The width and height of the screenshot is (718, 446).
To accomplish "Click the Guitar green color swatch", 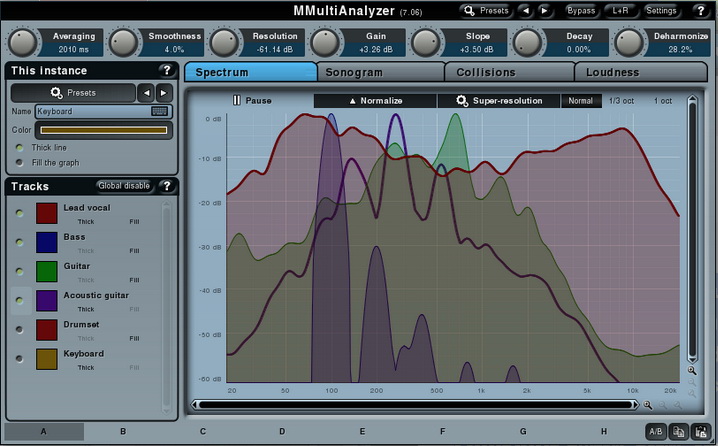I will [x=47, y=272].
